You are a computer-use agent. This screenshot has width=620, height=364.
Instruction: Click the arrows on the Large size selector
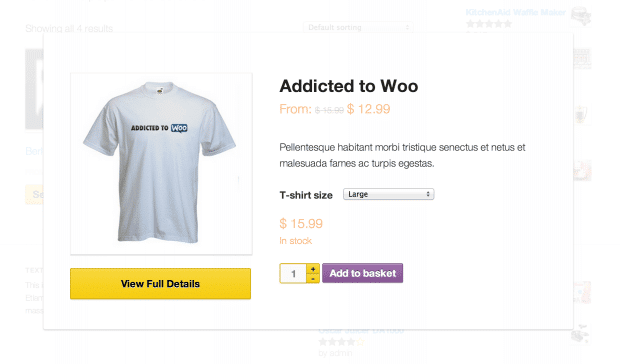coord(428,194)
